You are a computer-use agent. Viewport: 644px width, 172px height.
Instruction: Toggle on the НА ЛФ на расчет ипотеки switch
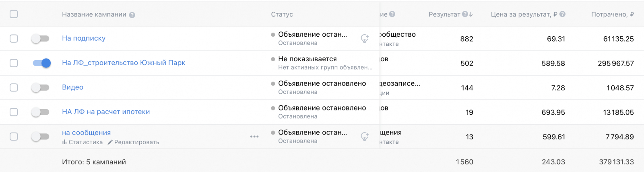pos(40,112)
